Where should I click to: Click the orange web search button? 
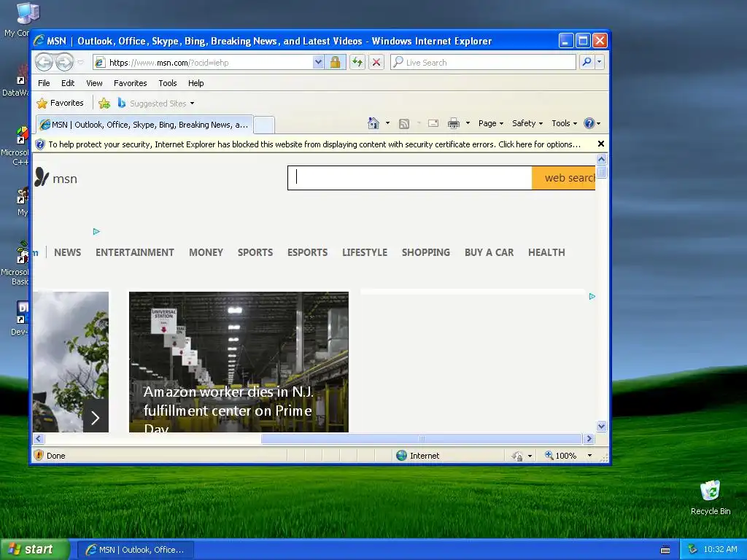coord(564,178)
